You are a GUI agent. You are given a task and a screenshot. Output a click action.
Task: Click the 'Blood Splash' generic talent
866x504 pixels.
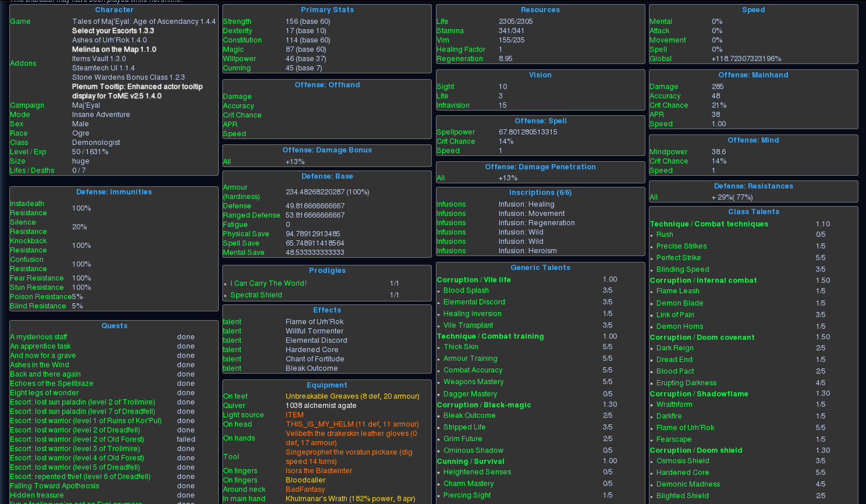466,290
